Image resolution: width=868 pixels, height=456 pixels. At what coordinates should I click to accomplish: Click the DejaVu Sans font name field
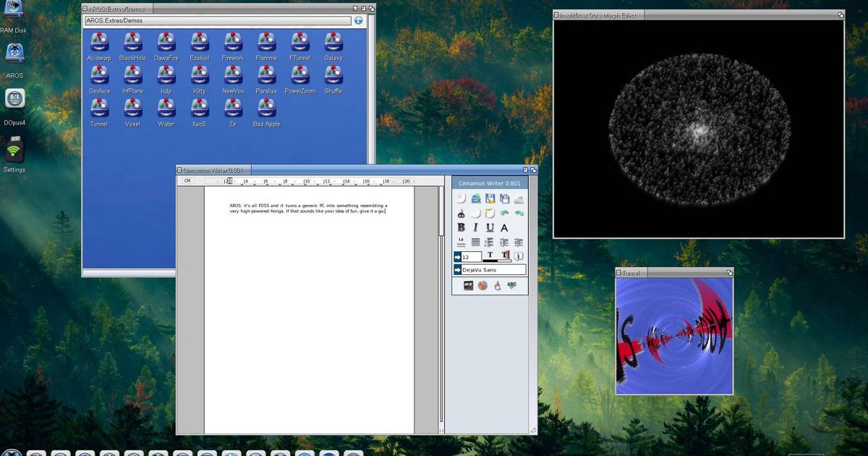(493, 270)
